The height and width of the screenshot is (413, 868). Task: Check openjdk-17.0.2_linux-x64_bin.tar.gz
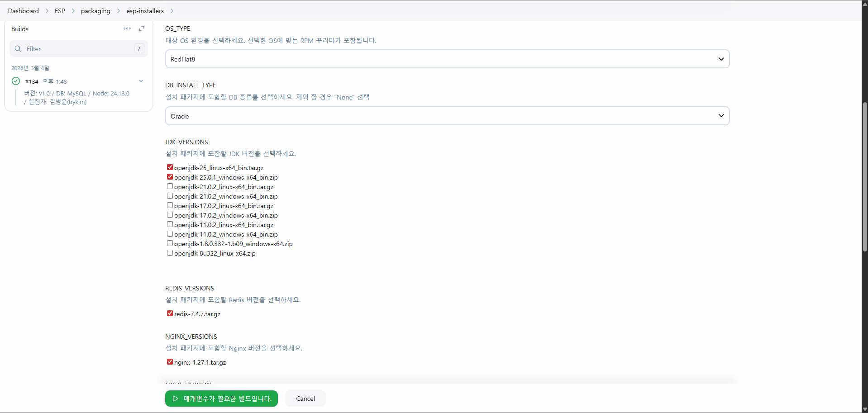(170, 205)
